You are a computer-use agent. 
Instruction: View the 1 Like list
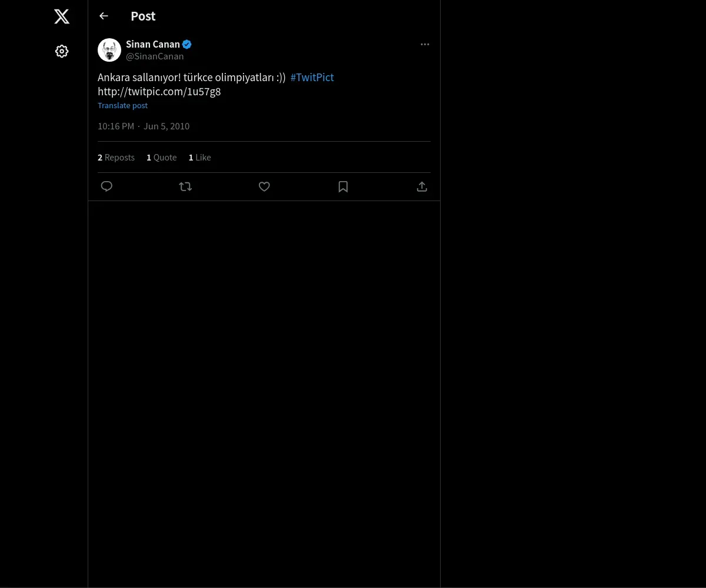[199, 158]
